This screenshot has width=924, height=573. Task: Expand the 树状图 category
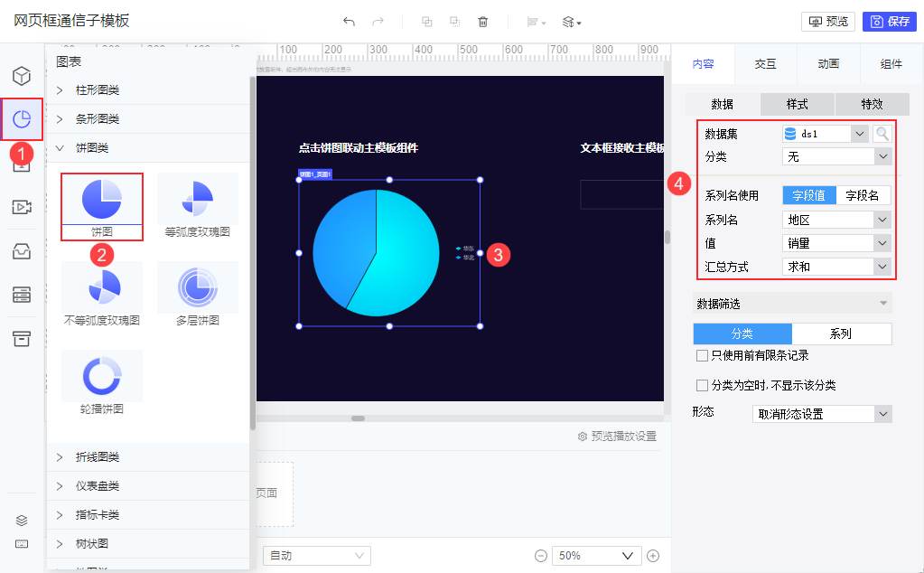[x=148, y=543]
